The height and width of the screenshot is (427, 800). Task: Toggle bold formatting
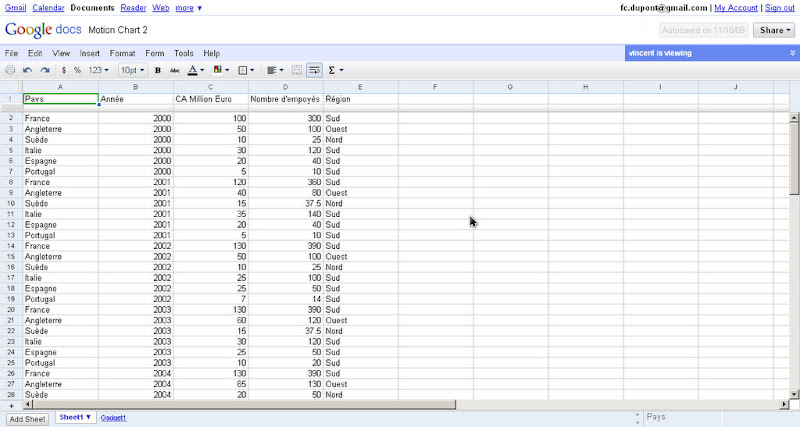158,70
